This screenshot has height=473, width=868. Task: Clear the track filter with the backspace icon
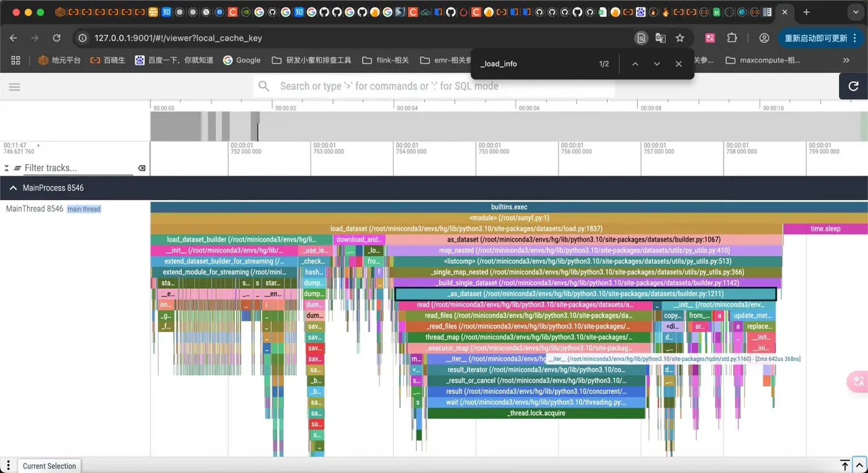click(x=141, y=168)
